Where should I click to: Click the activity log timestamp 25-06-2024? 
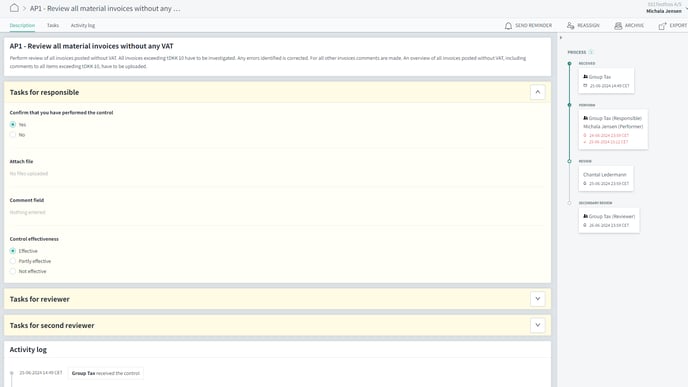[41, 373]
